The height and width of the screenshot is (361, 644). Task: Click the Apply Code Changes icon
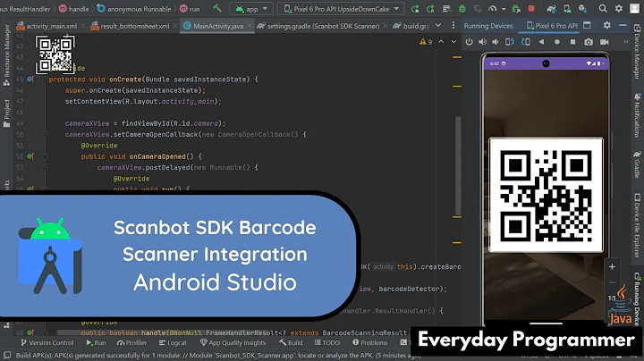pos(446,9)
